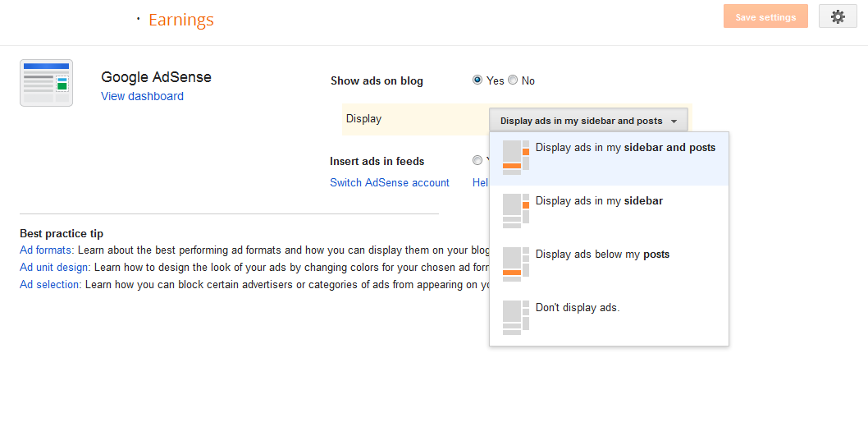Click the sidebar-only layout icon
The width and height of the screenshot is (868, 436).
516,210
